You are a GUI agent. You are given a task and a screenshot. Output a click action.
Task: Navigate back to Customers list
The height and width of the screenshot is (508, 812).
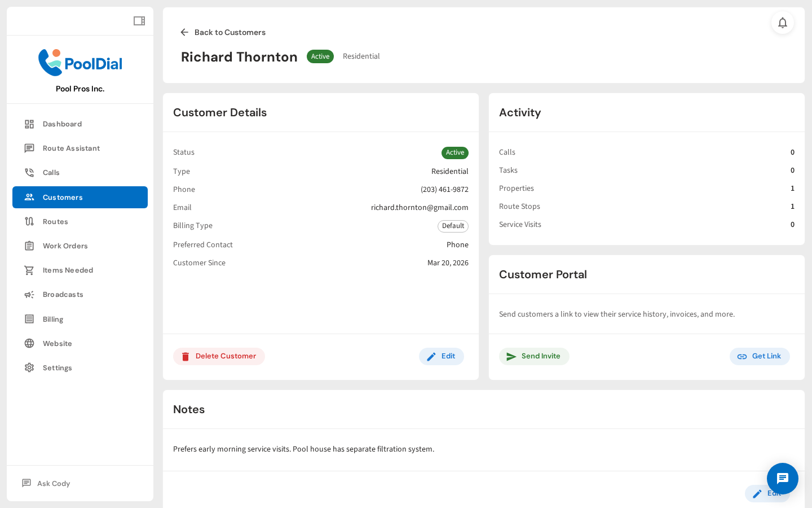click(223, 32)
